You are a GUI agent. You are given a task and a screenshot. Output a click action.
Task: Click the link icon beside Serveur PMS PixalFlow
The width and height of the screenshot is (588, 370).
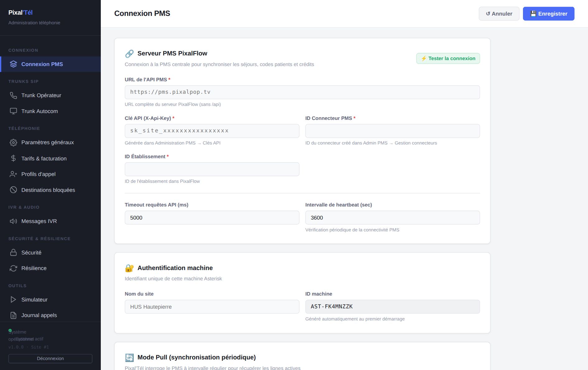(129, 54)
